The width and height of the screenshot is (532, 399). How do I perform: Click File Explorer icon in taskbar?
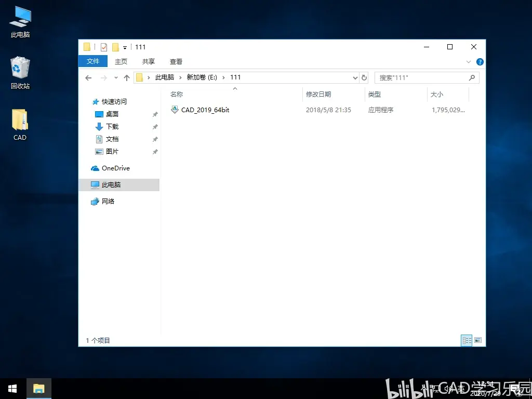(x=38, y=389)
